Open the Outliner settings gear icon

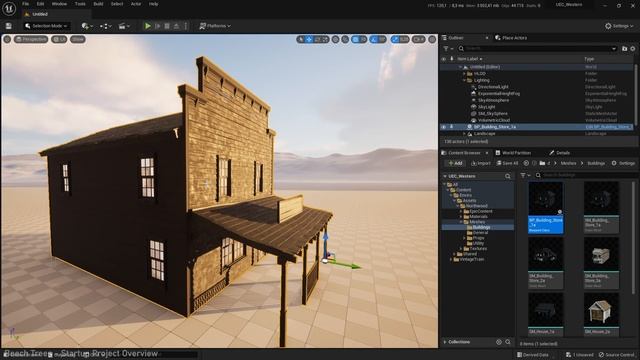633,49
